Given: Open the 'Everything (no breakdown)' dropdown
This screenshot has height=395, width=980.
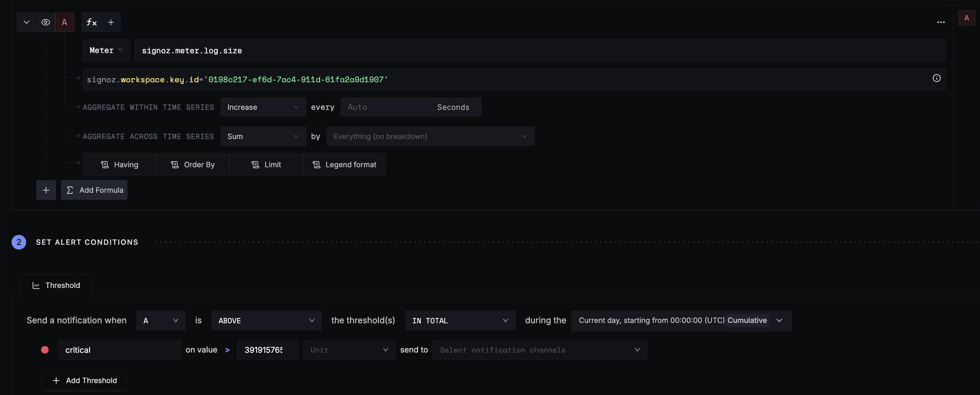Looking at the screenshot, I should (430, 136).
